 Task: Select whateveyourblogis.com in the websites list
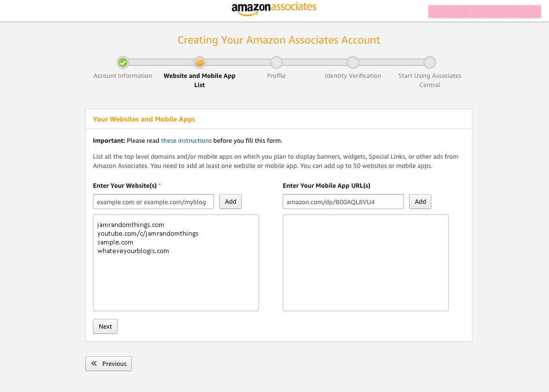(133, 251)
